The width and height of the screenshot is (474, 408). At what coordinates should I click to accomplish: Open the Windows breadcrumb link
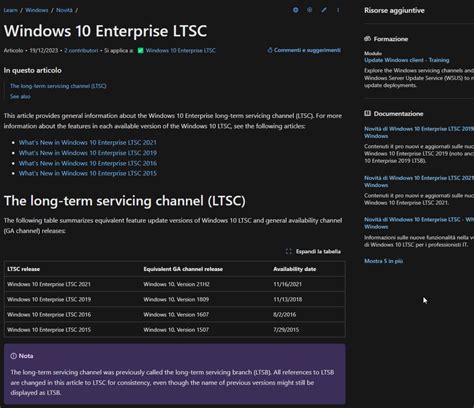[37, 10]
